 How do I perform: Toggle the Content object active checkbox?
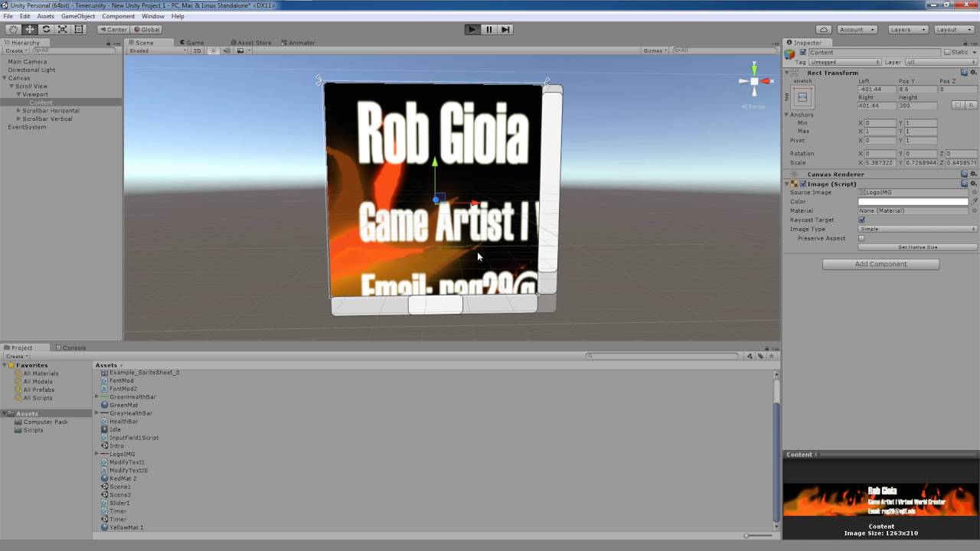click(802, 53)
